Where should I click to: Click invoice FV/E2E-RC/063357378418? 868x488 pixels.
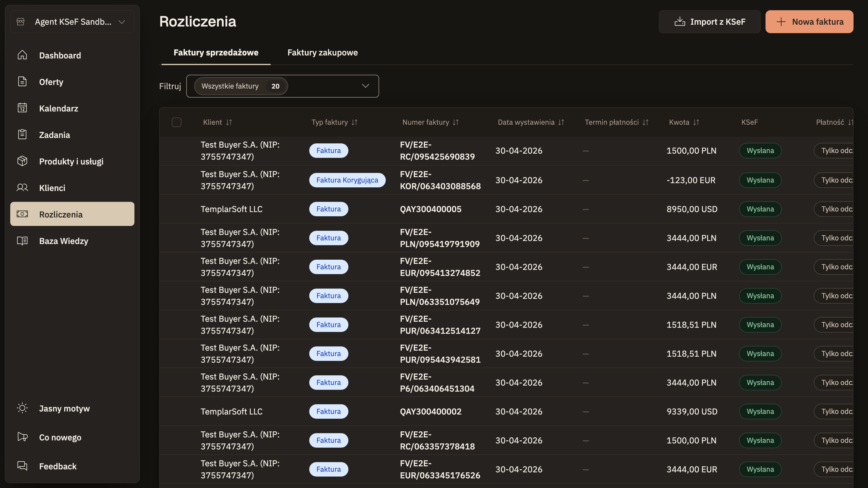(437, 440)
